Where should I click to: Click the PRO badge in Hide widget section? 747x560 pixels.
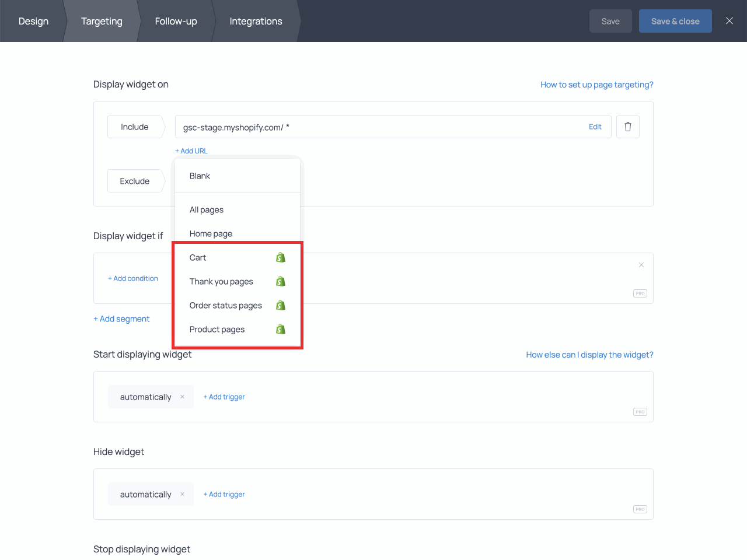tap(640, 509)
